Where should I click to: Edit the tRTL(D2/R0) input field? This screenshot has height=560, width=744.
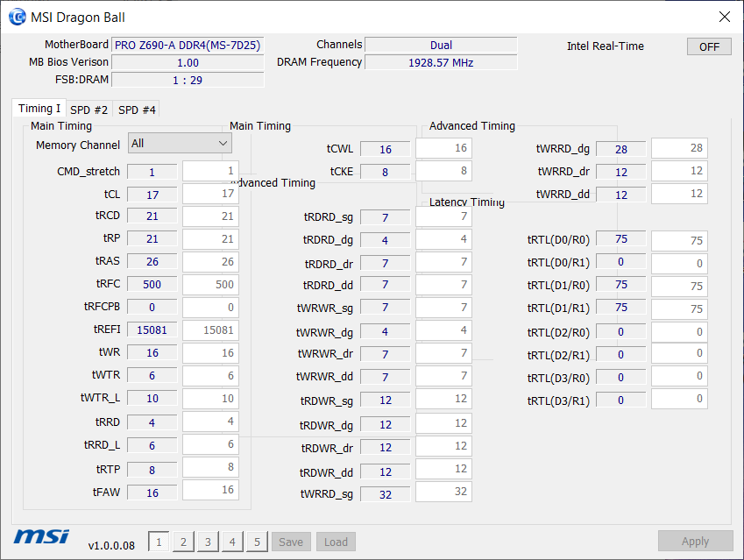point(679,332)
